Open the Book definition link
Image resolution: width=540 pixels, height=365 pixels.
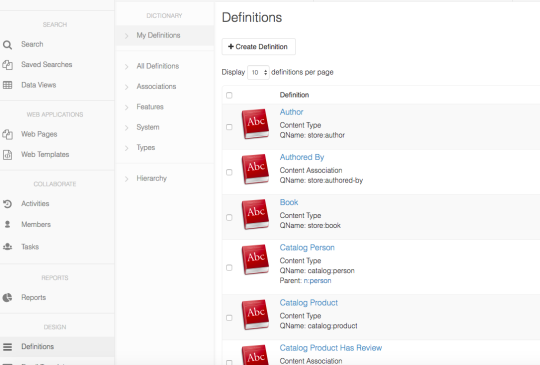pyautogui.click(x=289, y=202)
